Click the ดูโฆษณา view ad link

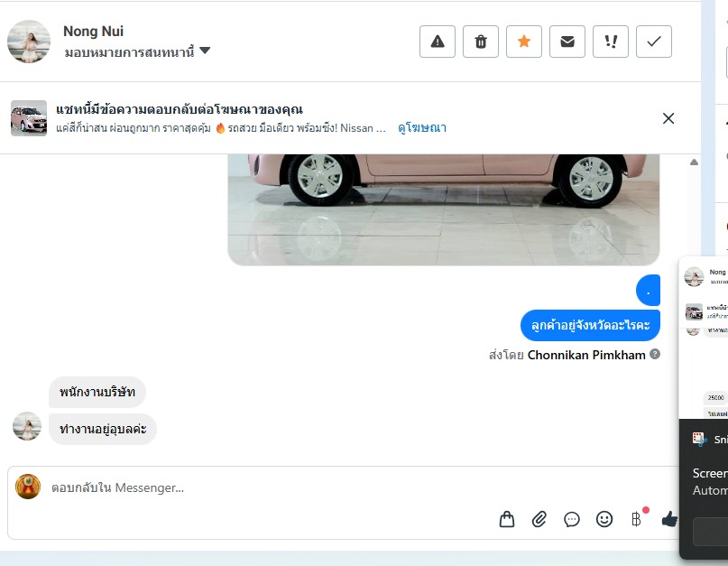[x=422, y=128]
